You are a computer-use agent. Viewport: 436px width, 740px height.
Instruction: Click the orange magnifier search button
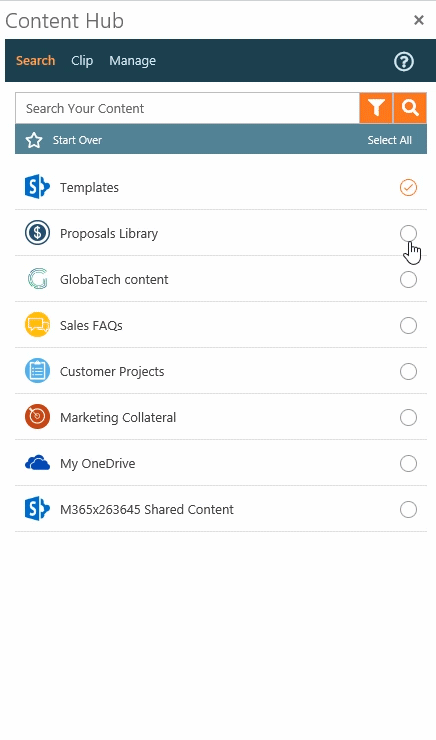coord(410,108)
